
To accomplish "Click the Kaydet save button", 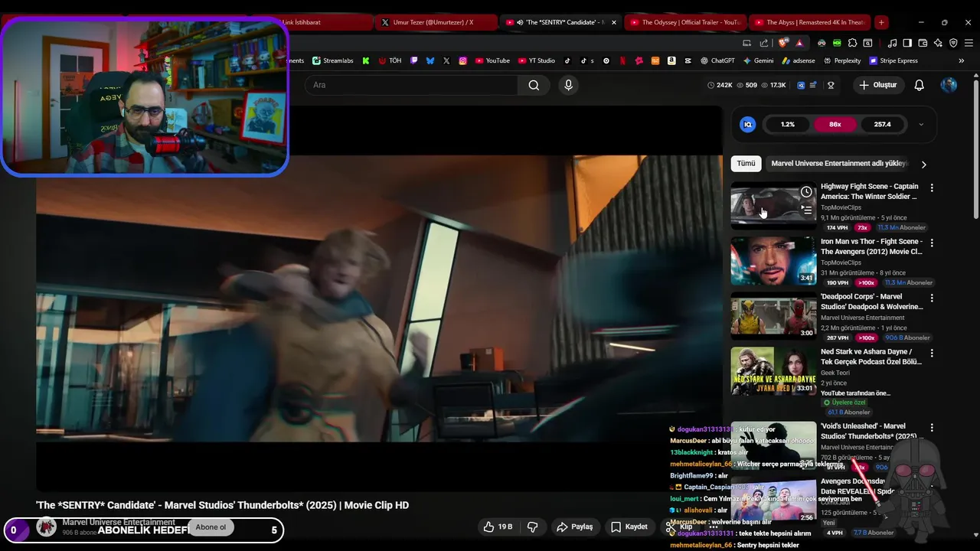I will point(629,527).
